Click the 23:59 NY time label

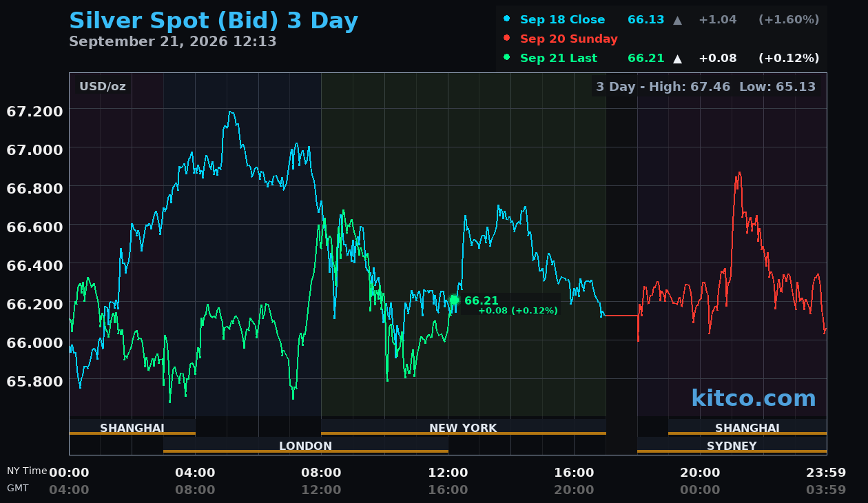pos(826,473)
